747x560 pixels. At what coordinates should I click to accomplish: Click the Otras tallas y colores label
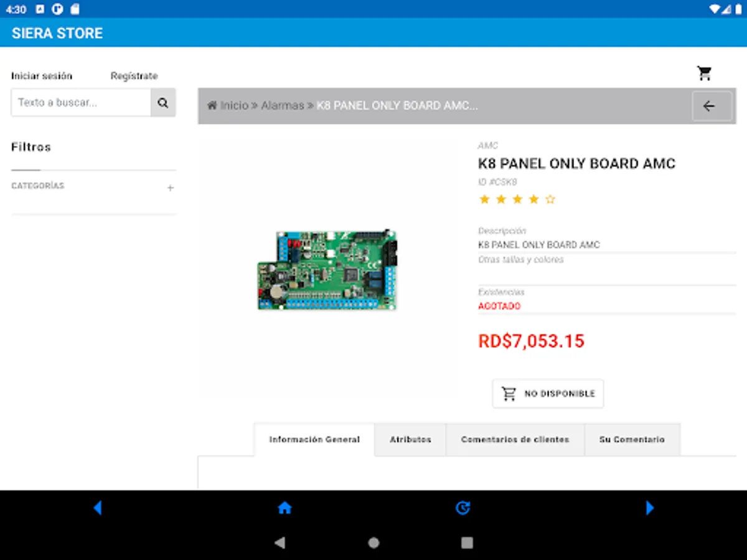click(521, 259)
